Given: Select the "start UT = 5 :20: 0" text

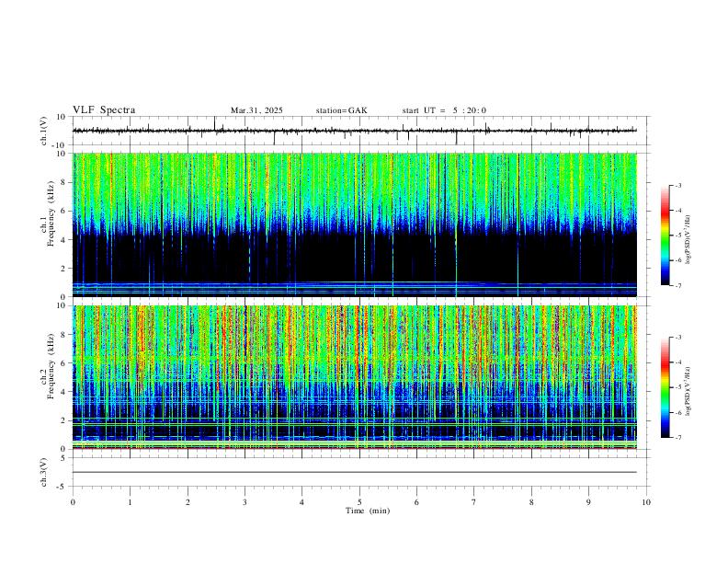Looking at the screenshot, I should pos(444,110).
